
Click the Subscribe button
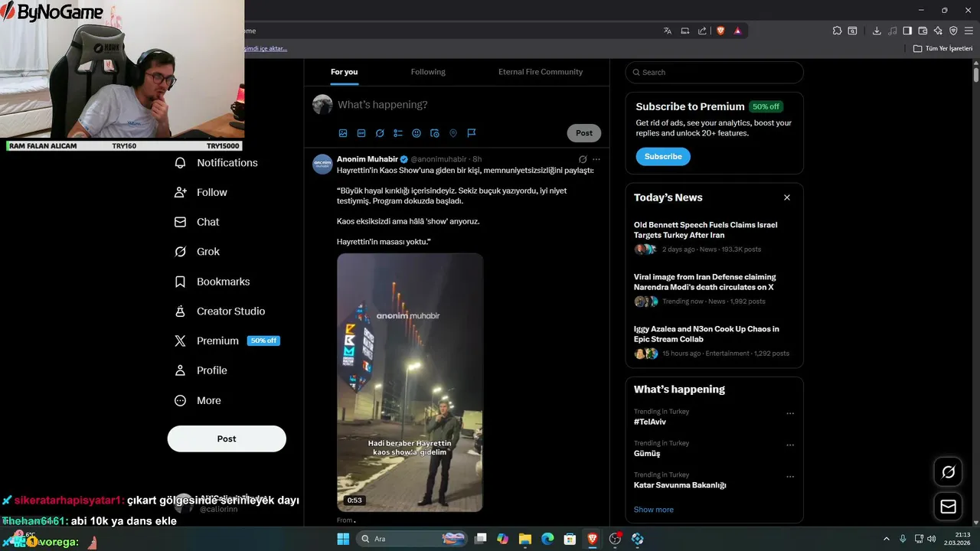(x=663, y=157)
